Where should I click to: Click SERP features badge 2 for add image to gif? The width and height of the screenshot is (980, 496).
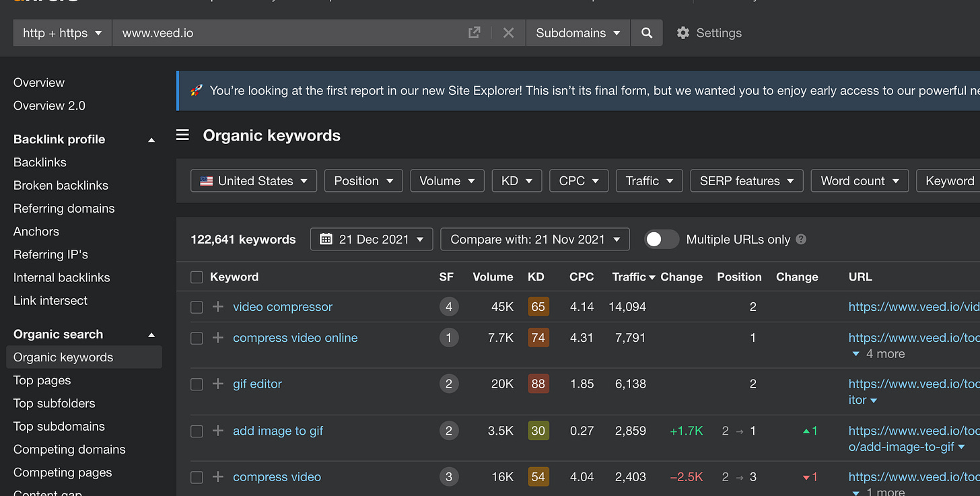[x=449, y=431]
